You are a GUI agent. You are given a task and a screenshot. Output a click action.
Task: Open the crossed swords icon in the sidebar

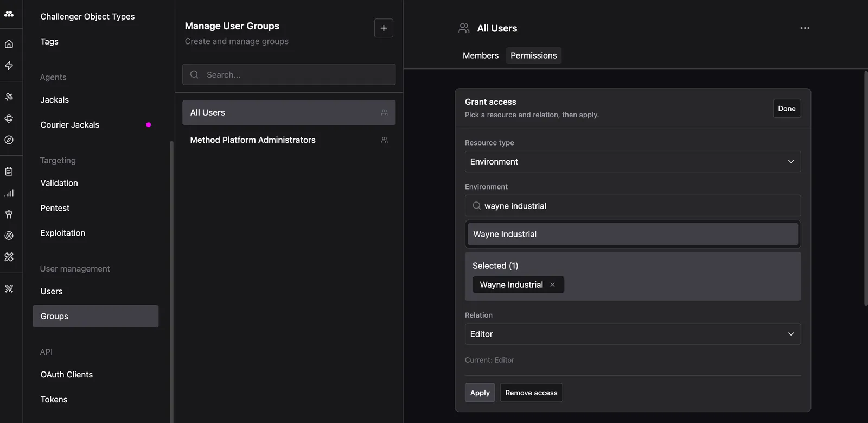(9, 288)
